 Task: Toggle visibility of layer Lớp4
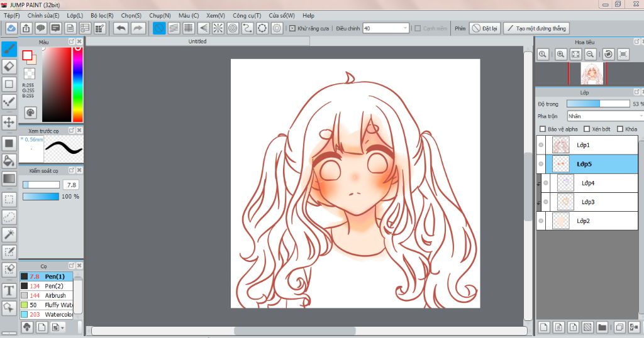tap(546, 183)
